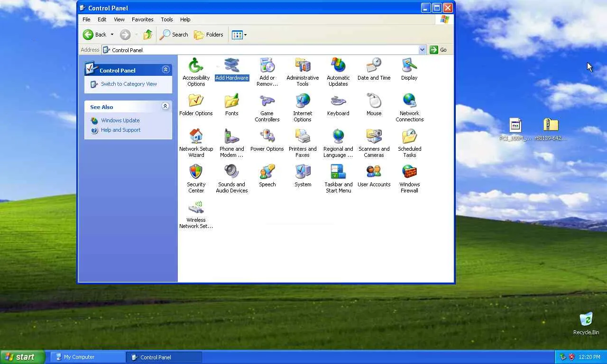Open the Help menu
607x364 pixels.
[185, 19]
